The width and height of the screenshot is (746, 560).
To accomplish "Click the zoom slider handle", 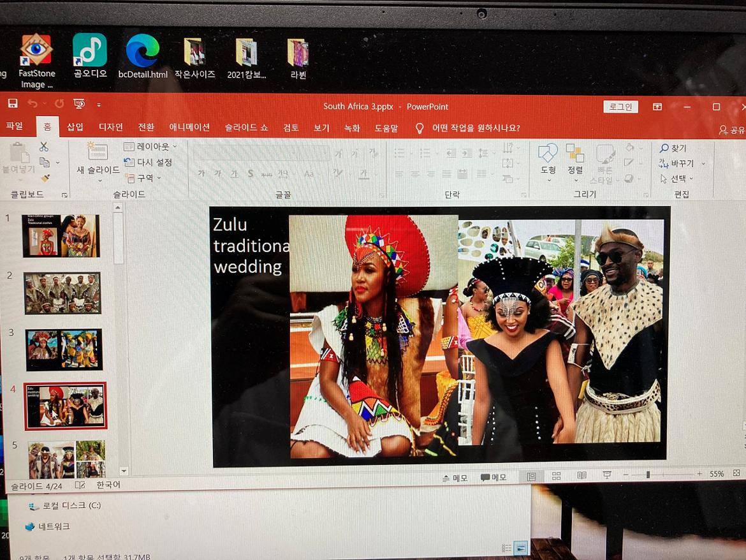I will coord(648,475).
